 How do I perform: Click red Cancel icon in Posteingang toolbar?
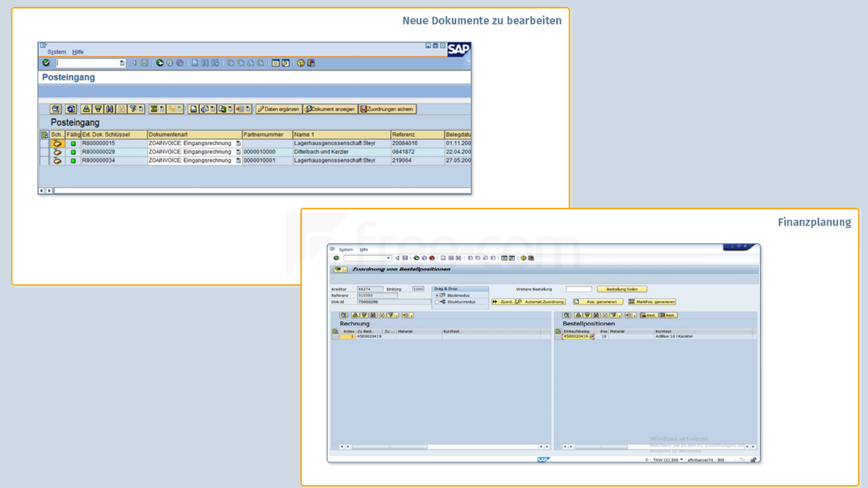(x=180, y=63)
